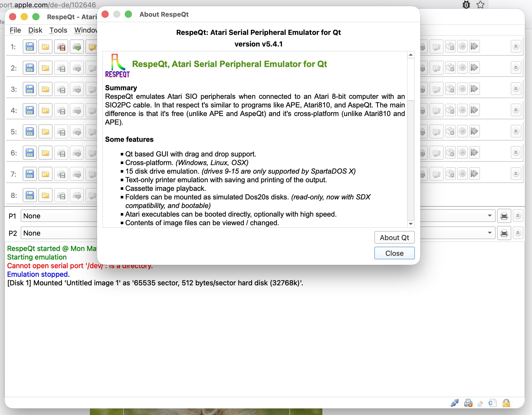Toggle the box-with-minus button in drive 7 row
The image size is (532, 415).
point(450,174)
